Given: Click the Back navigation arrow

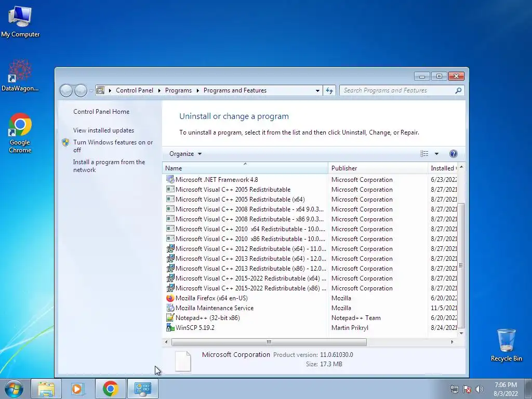Looking at the screenshot, I should (66, 90).
